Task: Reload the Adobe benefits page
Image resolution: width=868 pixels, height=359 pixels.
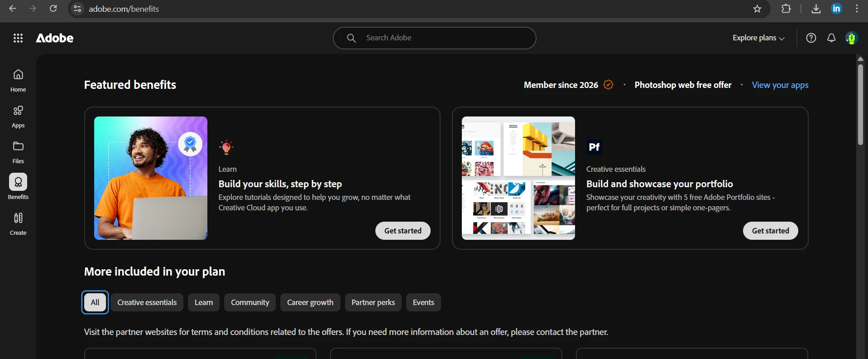Action: coord(53,9)
